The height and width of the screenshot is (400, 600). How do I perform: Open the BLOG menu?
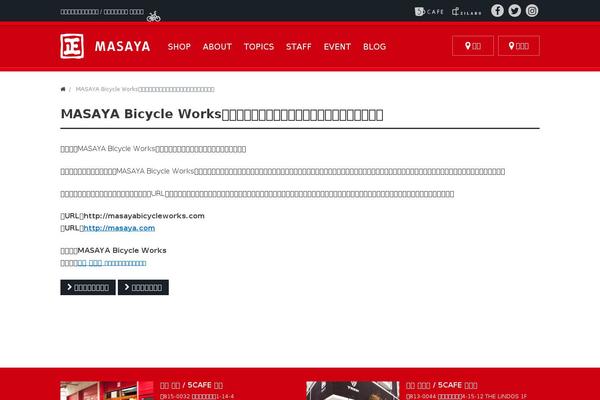pos(374,47)
